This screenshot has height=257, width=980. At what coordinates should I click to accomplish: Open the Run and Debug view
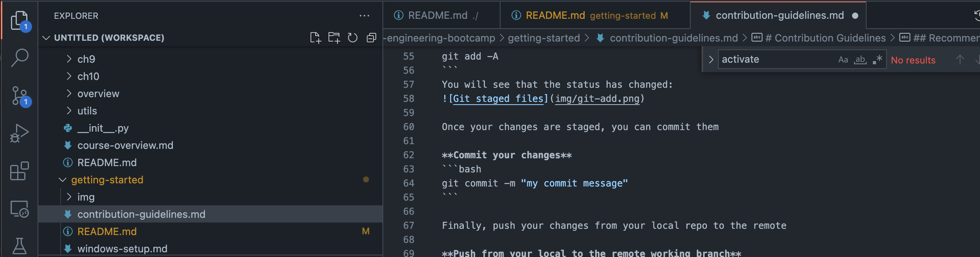click(x=20, y=133)
